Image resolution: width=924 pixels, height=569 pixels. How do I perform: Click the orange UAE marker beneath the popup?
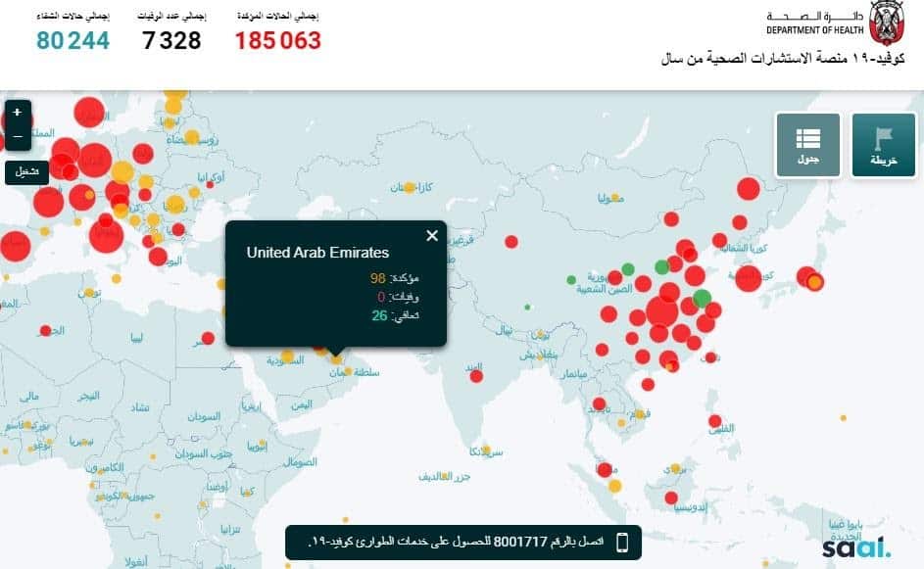click(x=336, y=359)
